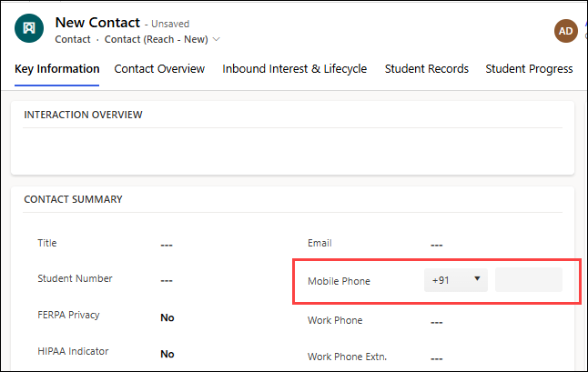Open the Contact Overview tab
Screen dimensions: 588x372
coord(159,69)
